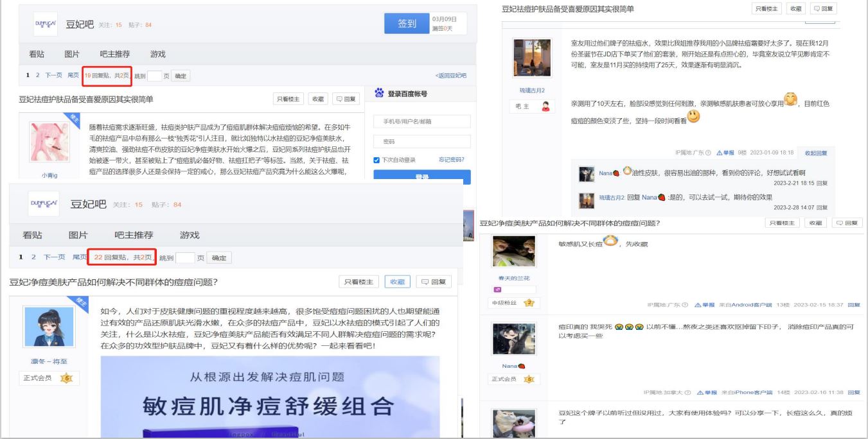Collapse replies with 收起回复
Image resolution: width=868 pixels, height=439 pixels.
pos(815,153)
